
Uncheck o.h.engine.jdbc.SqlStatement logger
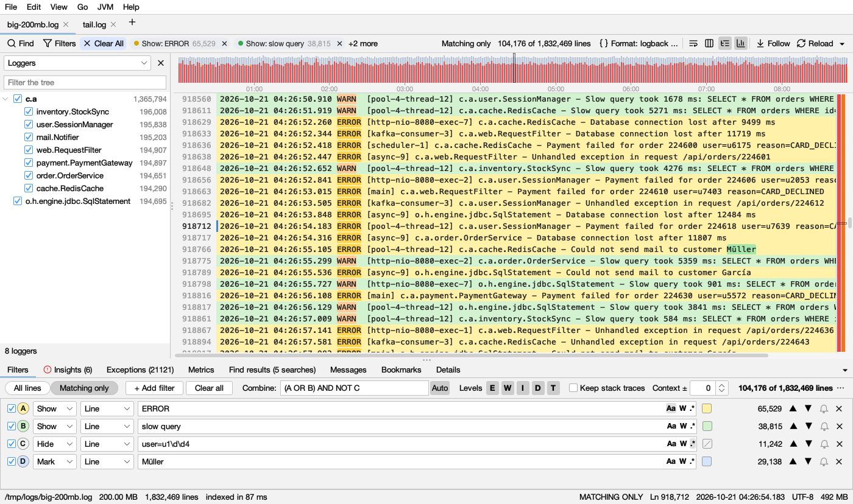click(x=18, y=201)
